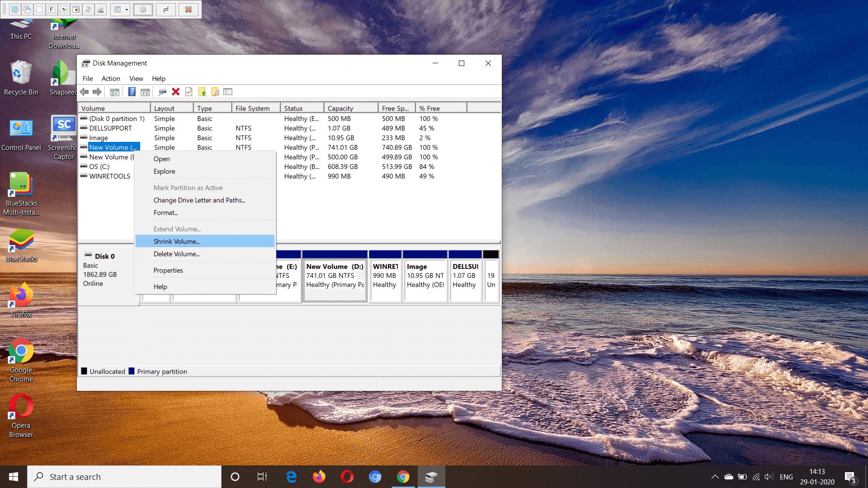Open Task View from the taskbar

point(262,477)
